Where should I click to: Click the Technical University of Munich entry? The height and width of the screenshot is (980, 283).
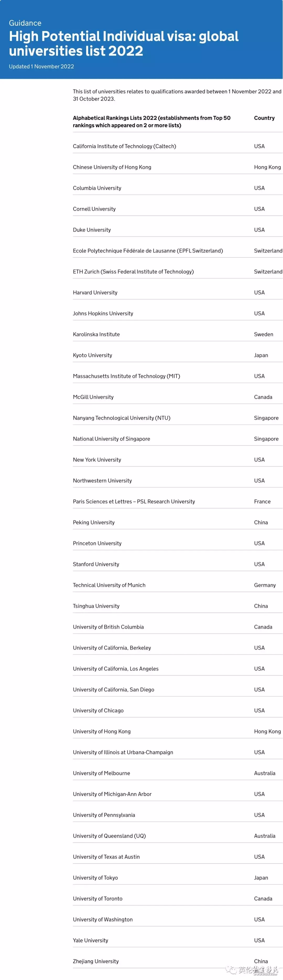109,585
